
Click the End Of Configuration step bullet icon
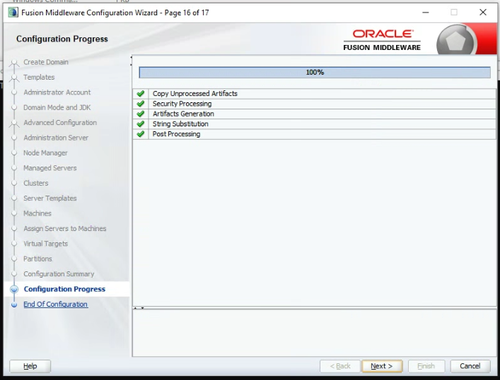(x=14, y=304)
